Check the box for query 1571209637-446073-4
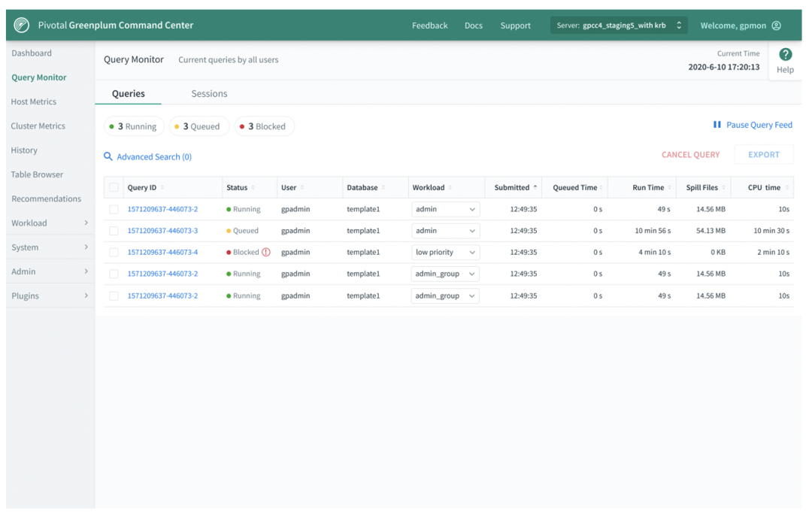The height and width of the screenshot is (524, 812). pos(114,252)
